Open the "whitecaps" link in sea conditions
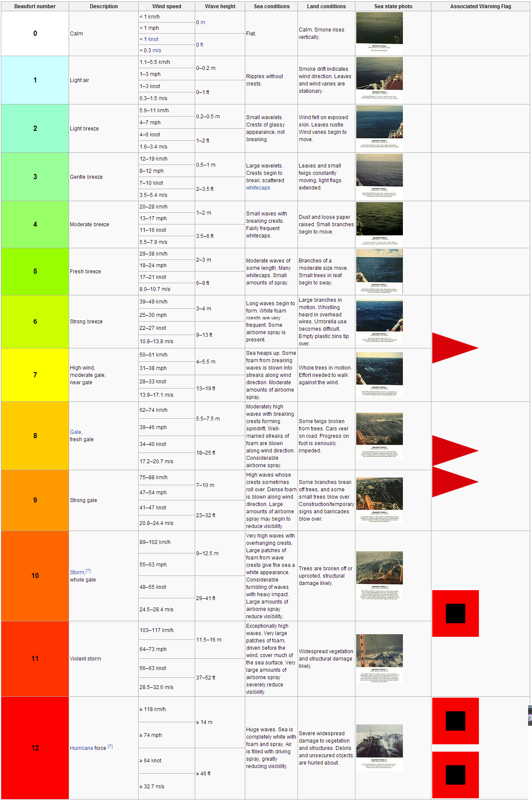 [258, 188]
